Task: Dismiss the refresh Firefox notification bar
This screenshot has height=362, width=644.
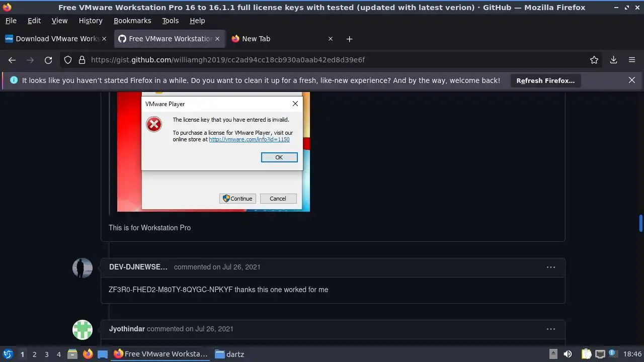Action: click(632, 80)
